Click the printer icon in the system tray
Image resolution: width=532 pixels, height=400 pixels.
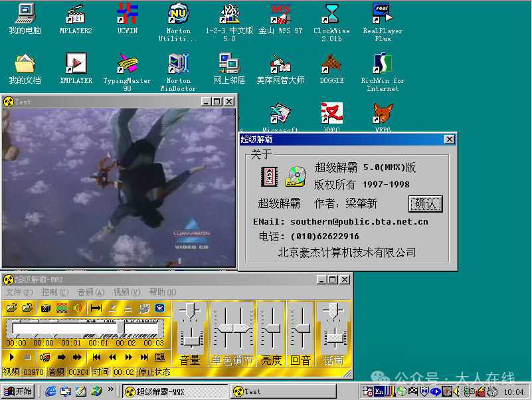pos(492,391)
